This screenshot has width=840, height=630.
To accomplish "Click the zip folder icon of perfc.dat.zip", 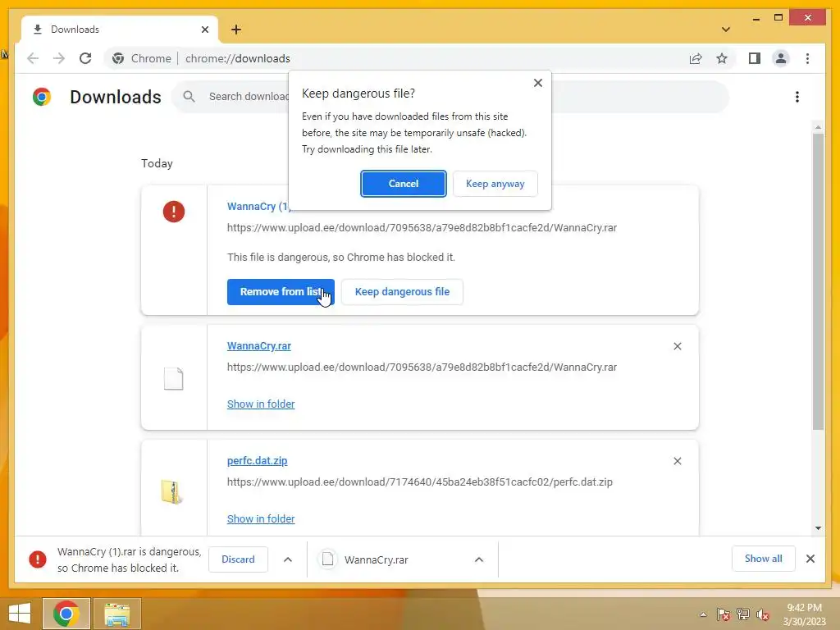I will click(x=172, y=492).
